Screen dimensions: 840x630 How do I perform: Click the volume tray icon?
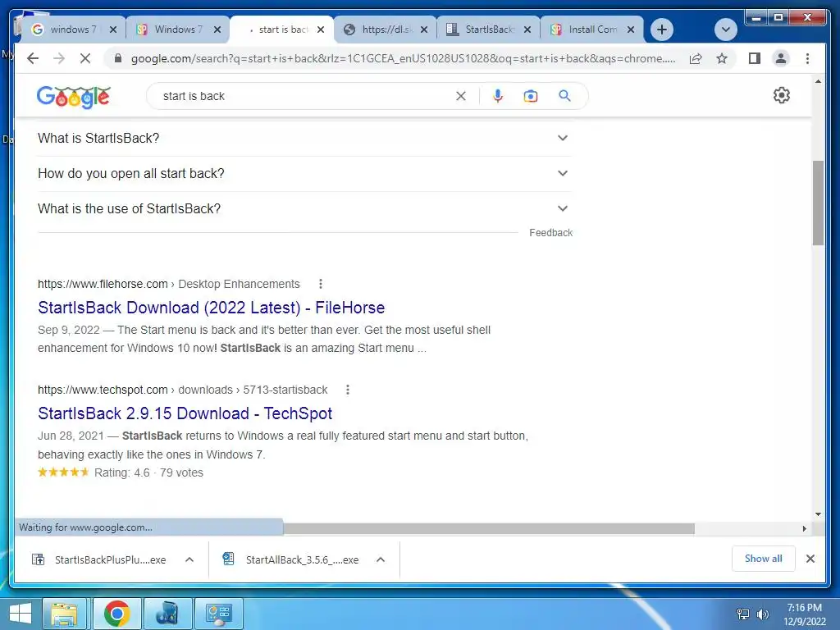[x=762, y=614]
